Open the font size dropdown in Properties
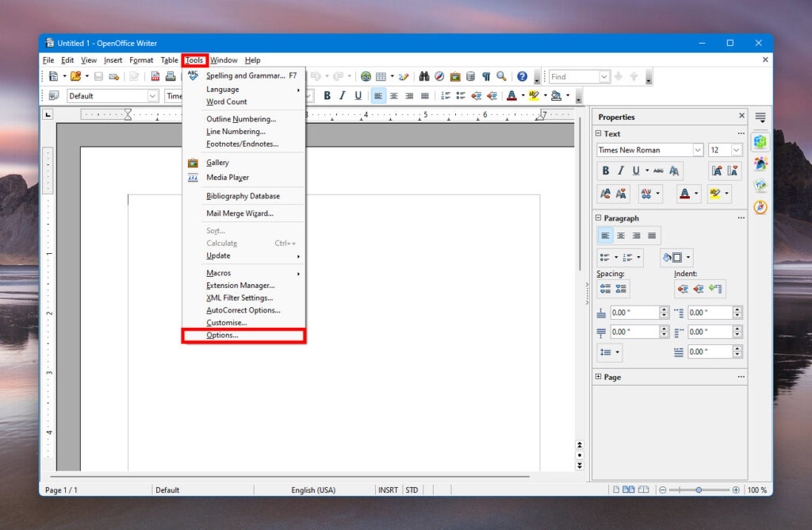 click(737, 149)
